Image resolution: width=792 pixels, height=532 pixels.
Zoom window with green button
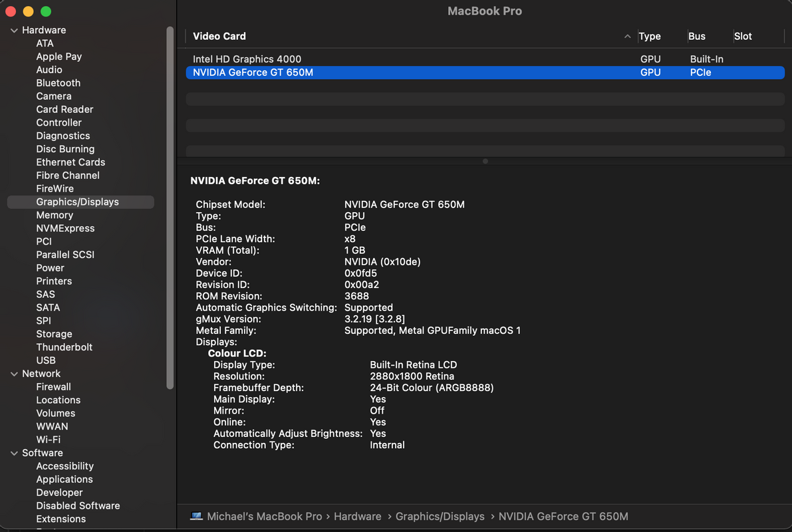(x=46, y=11)
